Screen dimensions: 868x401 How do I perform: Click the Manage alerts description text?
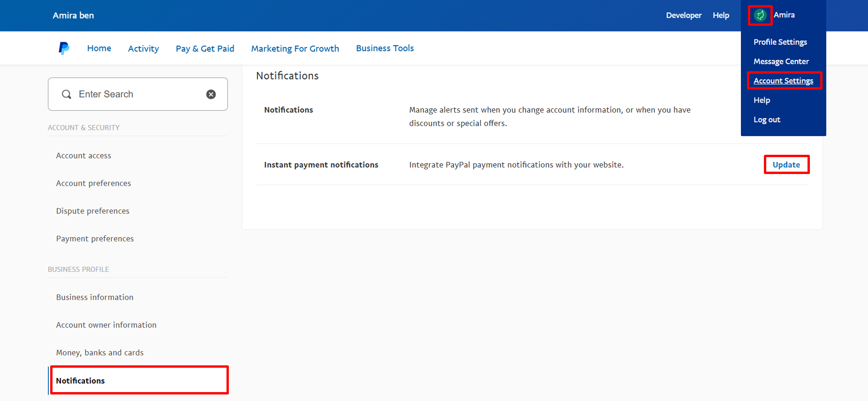[550, 116]
